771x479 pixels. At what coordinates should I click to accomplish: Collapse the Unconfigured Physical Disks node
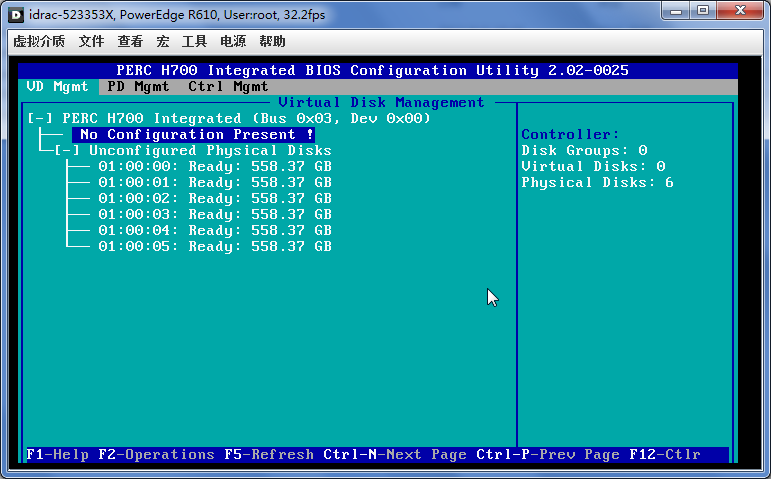click(67, 151)
